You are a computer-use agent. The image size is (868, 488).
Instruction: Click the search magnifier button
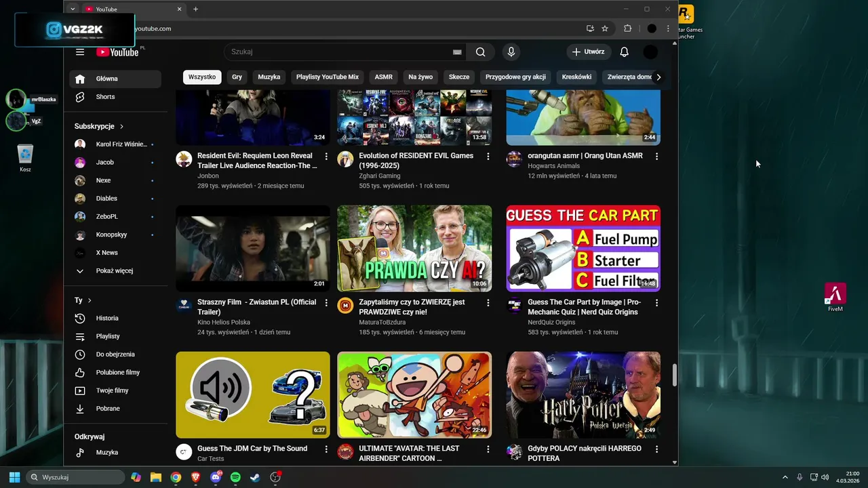(x=480, y=52)
